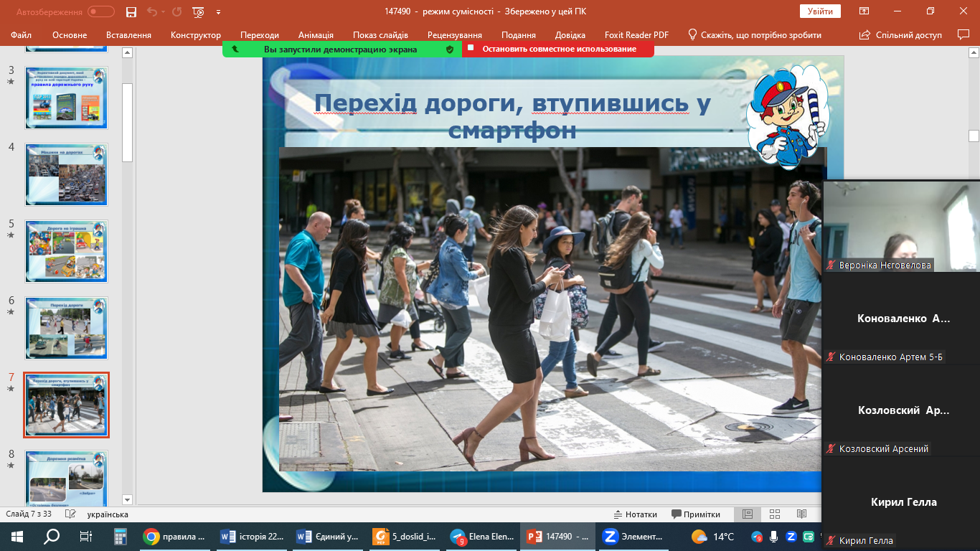Screen dimensions: 980x551
Task: Redo the last action
Action: [176, 11]
